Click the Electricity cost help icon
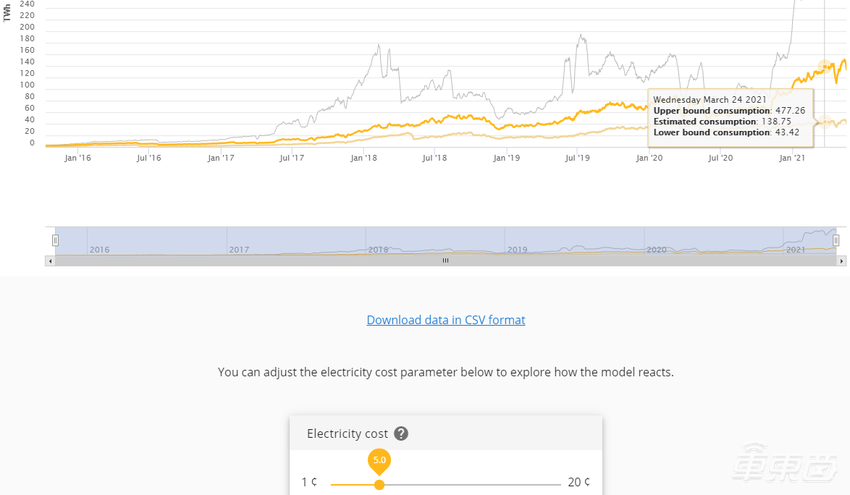The width and height of the screenshot is (850, 495). pyautogui.click(x=401, y=434)
